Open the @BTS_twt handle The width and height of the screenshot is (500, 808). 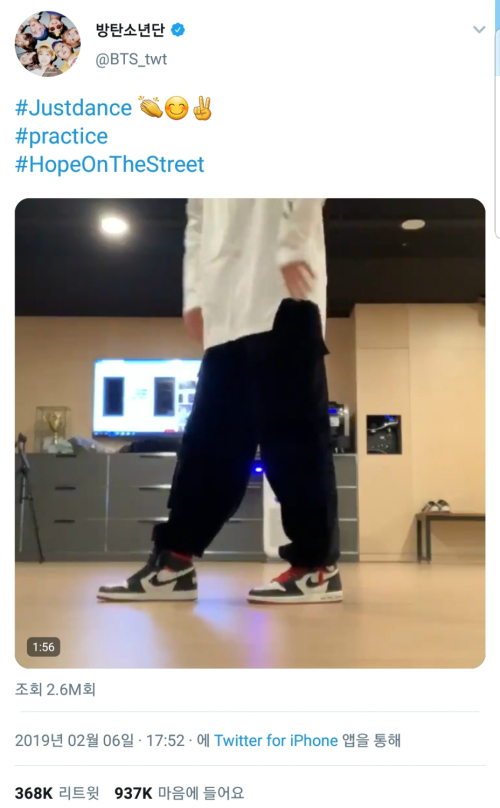[131, 59]
